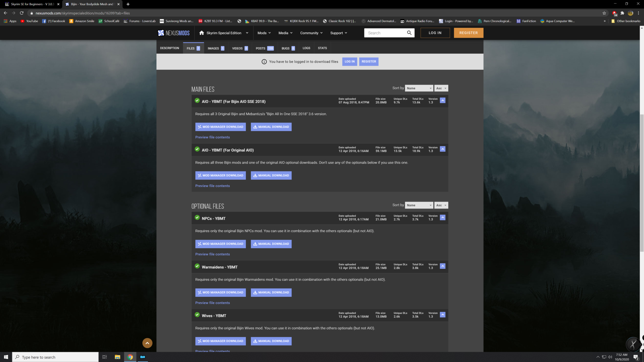Click the scroll-to-top orange arrow button

point(147,343)
